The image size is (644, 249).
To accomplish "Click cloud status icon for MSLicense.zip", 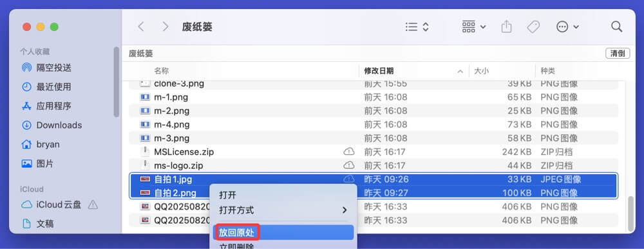I will 348,152.
